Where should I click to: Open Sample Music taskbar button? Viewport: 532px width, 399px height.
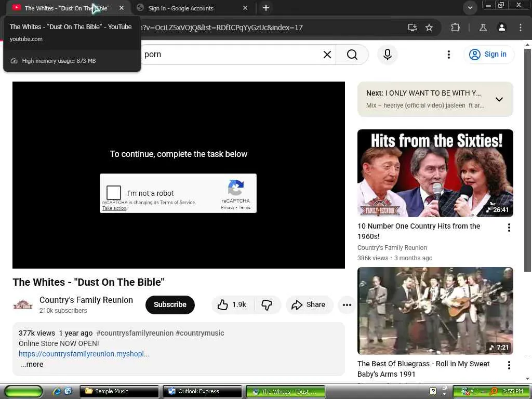click(x=119, y=391)
